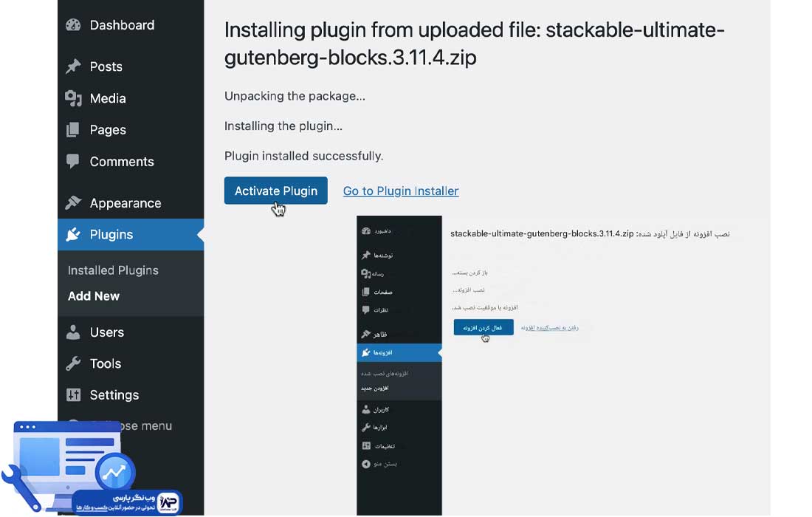Click the Comments speech bubble icon
The width and height of the screenshot is (812, 517).
tap(73, 161)
